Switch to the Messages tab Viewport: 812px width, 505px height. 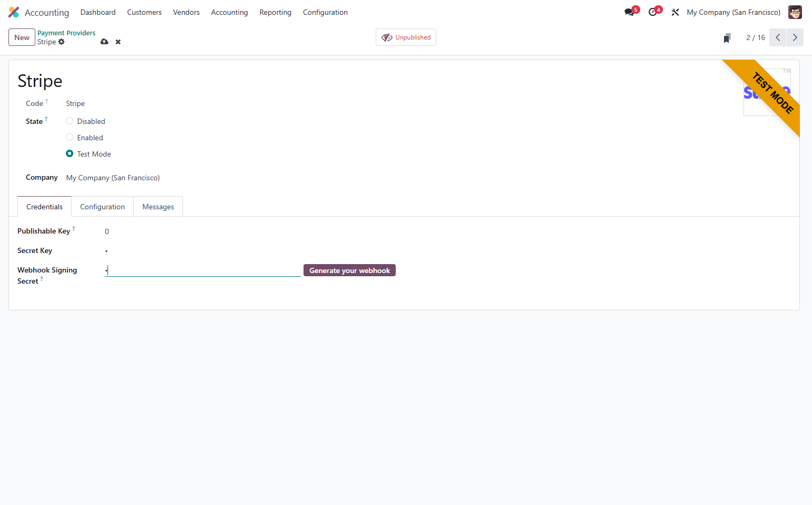[x=158, y=207]
